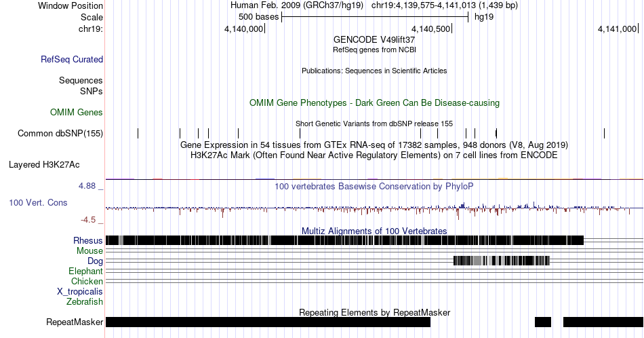Click the OMIM Genes track label
This screenshot has width=644, height=338.
click(x=77, y=112)
